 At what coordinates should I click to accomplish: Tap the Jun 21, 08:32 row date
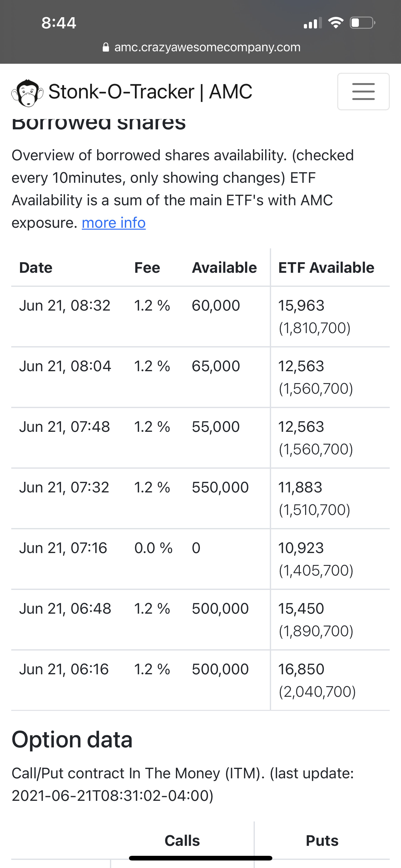tap(65, 306)
